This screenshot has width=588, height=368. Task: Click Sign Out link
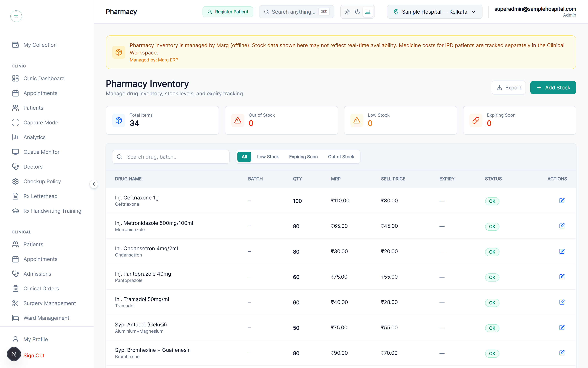pos(34,355)
